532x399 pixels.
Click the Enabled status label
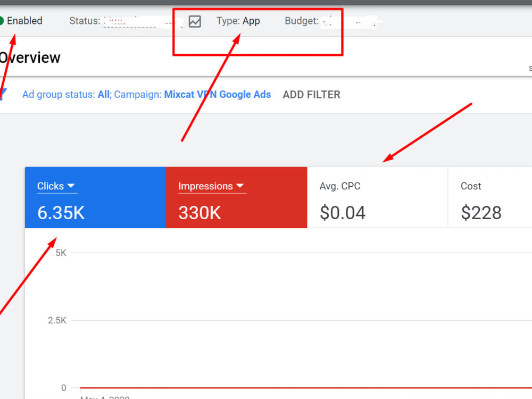click(x=25, y=21)
